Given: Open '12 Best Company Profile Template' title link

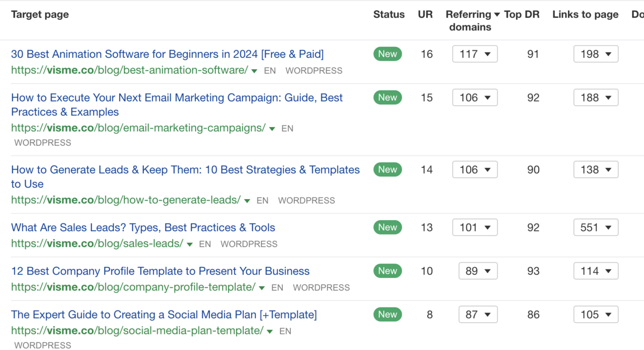Looking at the screenshot, I should coord(160,271).
